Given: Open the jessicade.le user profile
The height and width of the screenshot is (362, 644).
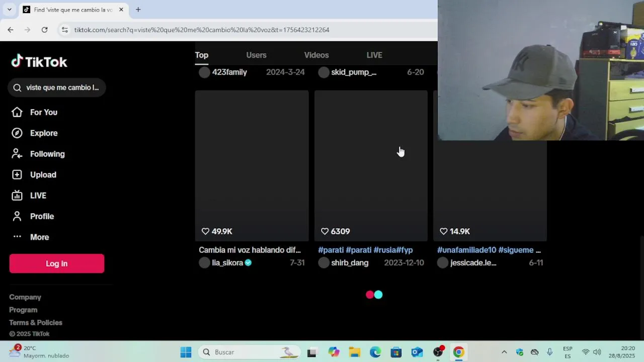Looking at the screenshot, I should click(x=473, y=262).
